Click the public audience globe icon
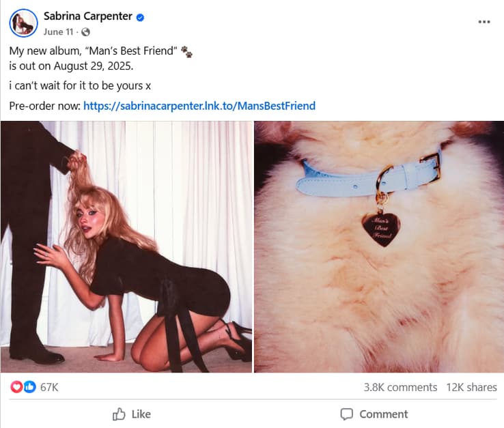This screenshot has height=428, width=504. coord(85,32)
